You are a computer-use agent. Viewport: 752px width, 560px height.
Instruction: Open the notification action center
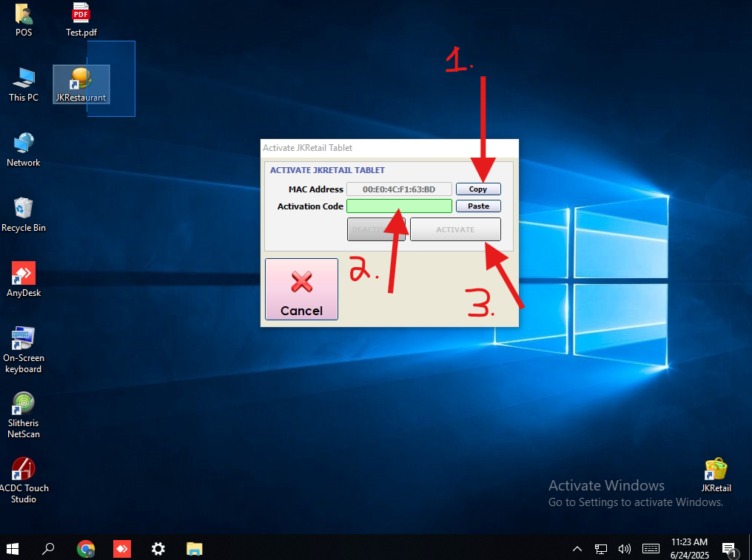(x=730, y=549)
